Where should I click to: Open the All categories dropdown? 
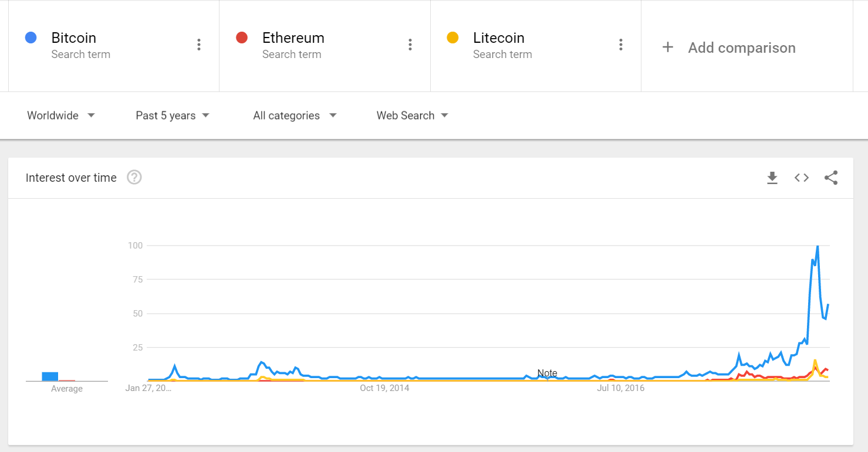(295, 115)
